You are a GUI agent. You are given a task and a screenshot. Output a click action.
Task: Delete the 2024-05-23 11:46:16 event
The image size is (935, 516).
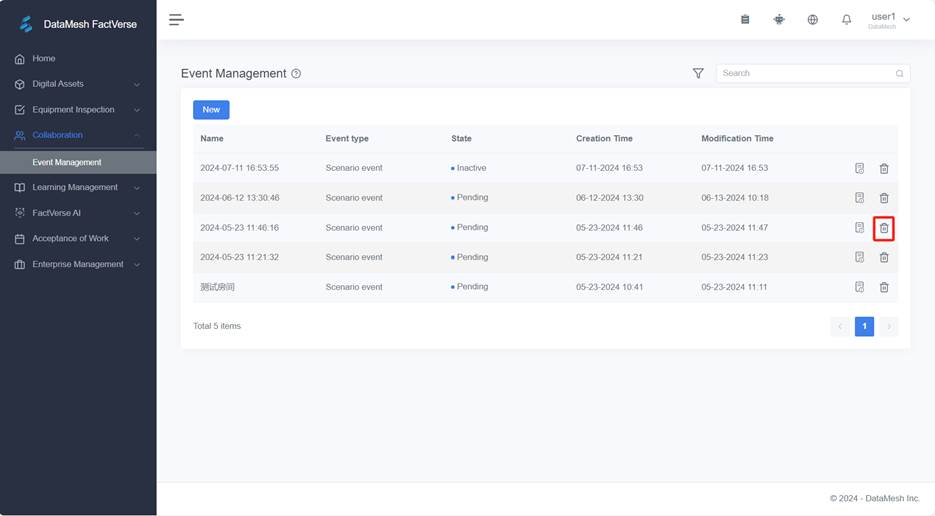[884, 228]
